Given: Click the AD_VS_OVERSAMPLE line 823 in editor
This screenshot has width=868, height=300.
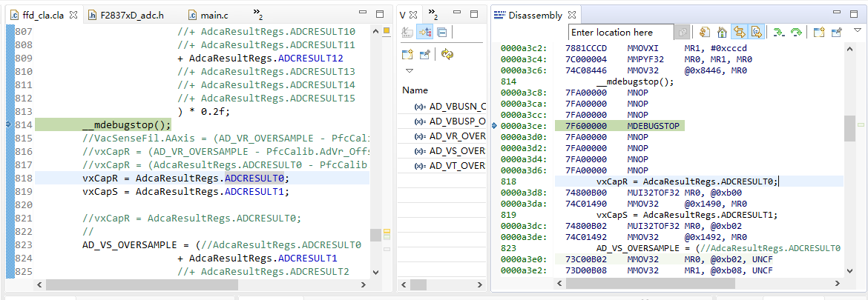Looking at the screenshot, I should click(x=221, y=244).
